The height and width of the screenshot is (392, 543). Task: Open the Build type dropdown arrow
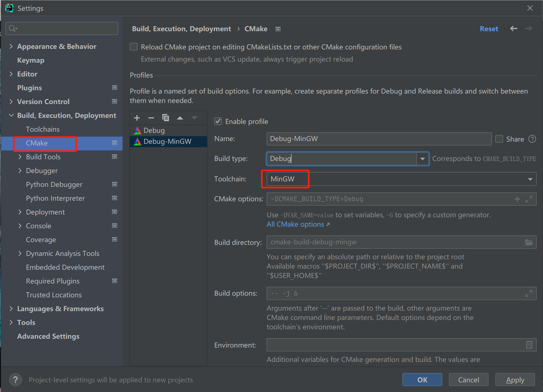[x=422, y=159]
